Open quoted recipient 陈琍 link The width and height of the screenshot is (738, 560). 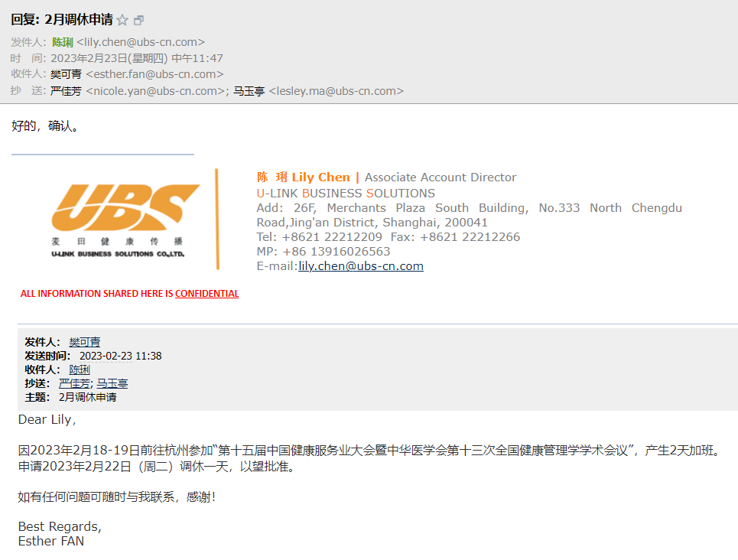click(80, 370)
